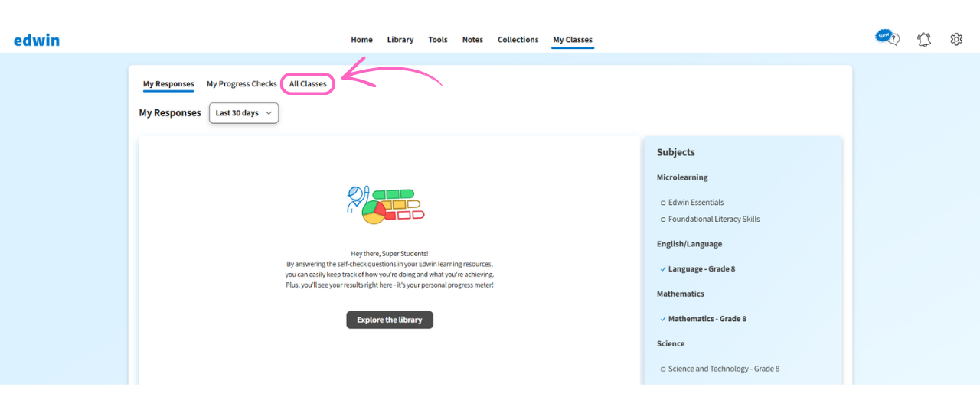980x413 pixels.
Task: Click the Subjects heading
Action: click(x=676, y=152)
